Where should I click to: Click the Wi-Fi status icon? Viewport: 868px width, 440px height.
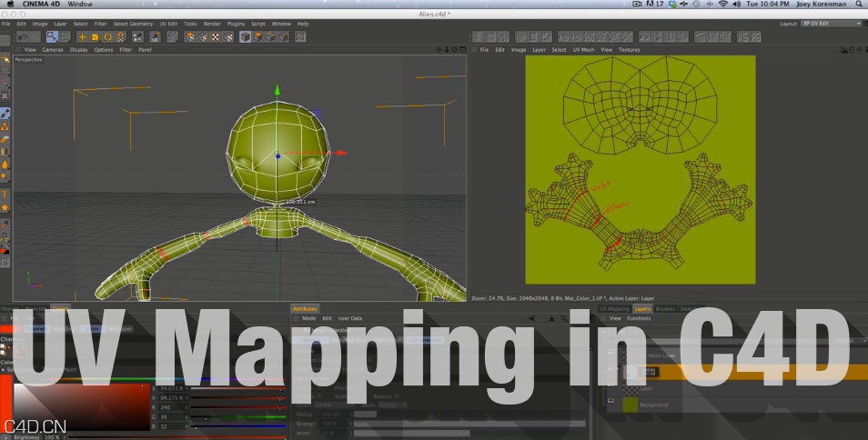tap(723, 4)
